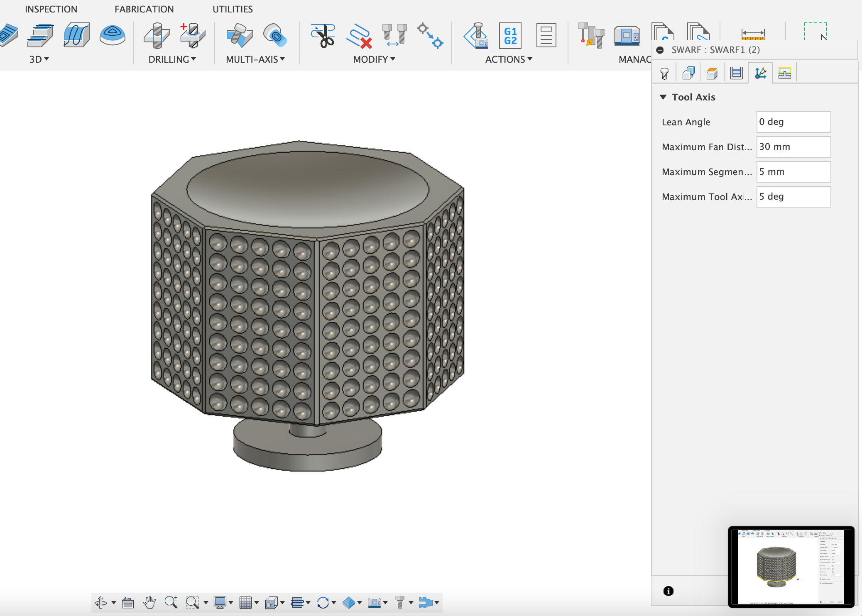Select the contour blue disc icon
862x616 pixels.
click(x=113, y=35)
